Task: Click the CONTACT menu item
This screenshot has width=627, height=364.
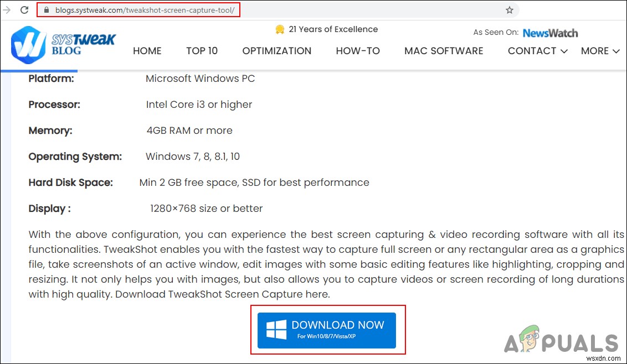Action: click(532, 50)
